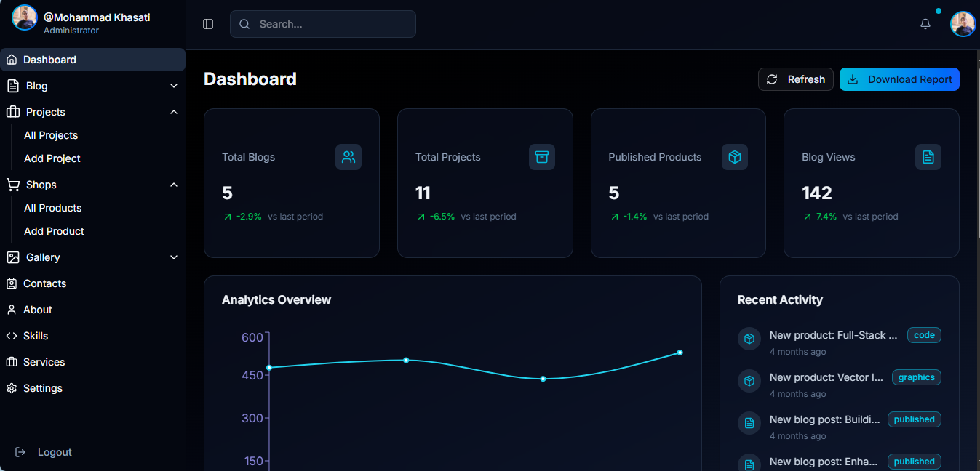
Task: Click the Gallery icon in sidebar
Action: click(12, 257)
